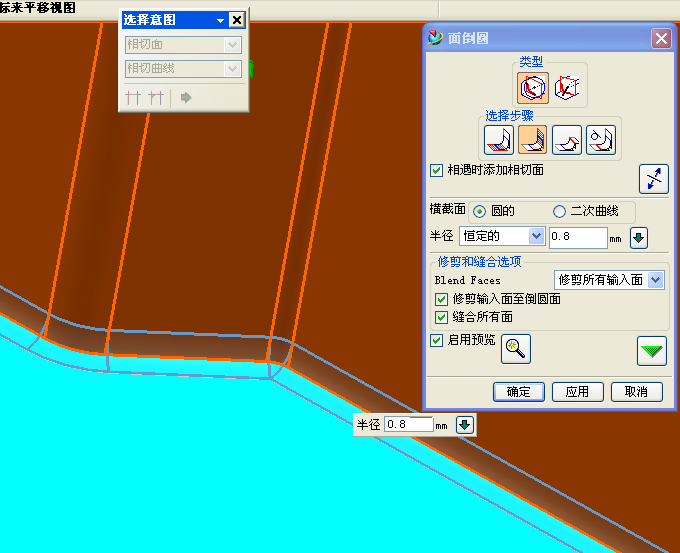Image resolution: width=680 pixels, height=553 pixels.
Task: Click the Face Blend dialog title icon
Action: tap(435, 38)
